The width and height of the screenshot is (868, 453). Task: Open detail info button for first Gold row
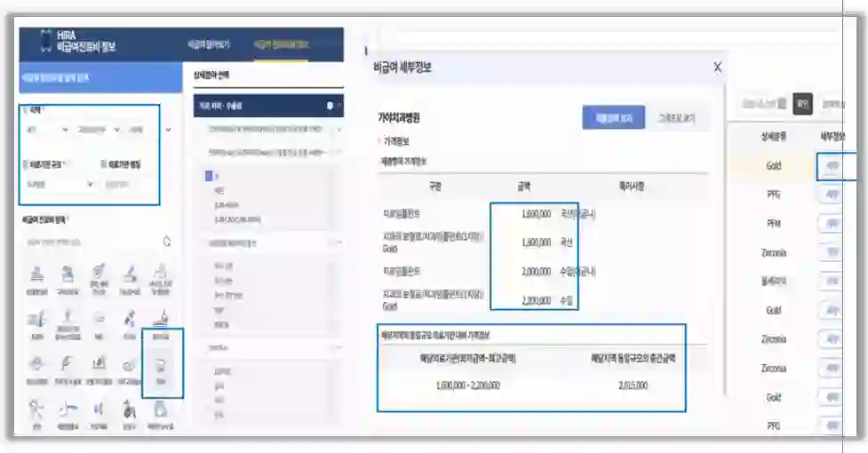click(x=832, y=165)
